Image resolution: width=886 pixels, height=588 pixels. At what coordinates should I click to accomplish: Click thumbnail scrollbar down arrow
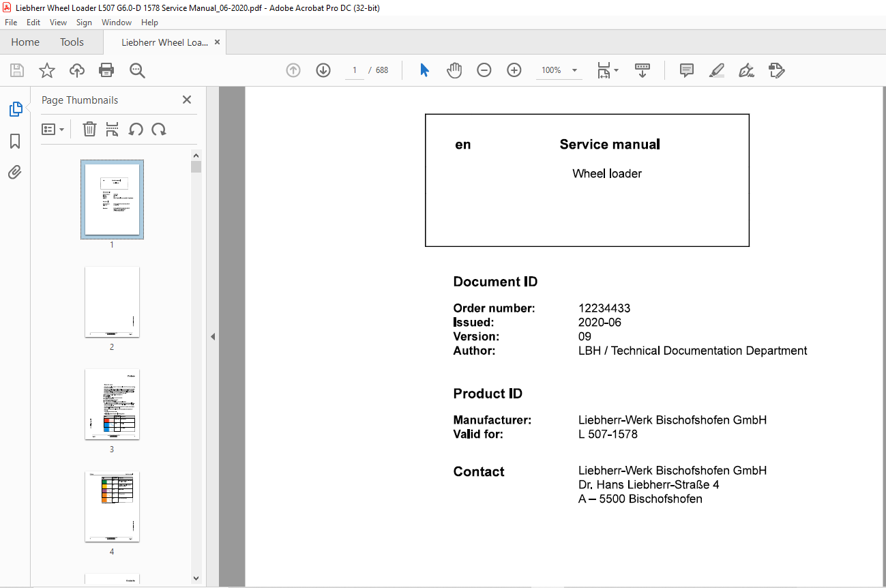(x=196, y=578)
